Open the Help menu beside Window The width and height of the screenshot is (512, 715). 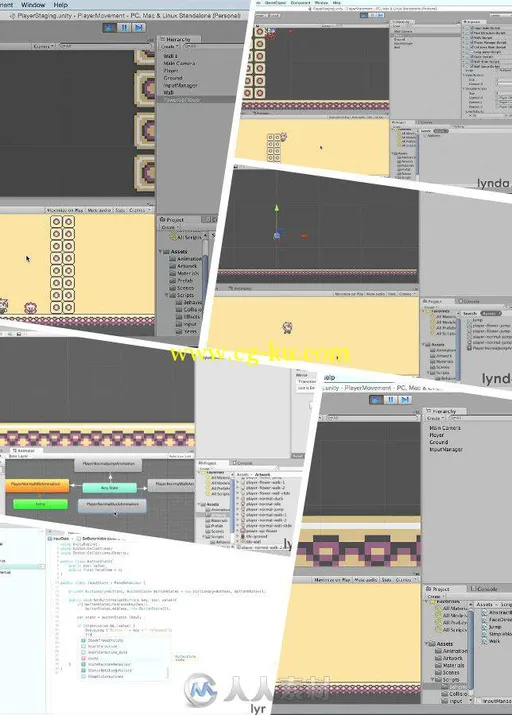61,5
